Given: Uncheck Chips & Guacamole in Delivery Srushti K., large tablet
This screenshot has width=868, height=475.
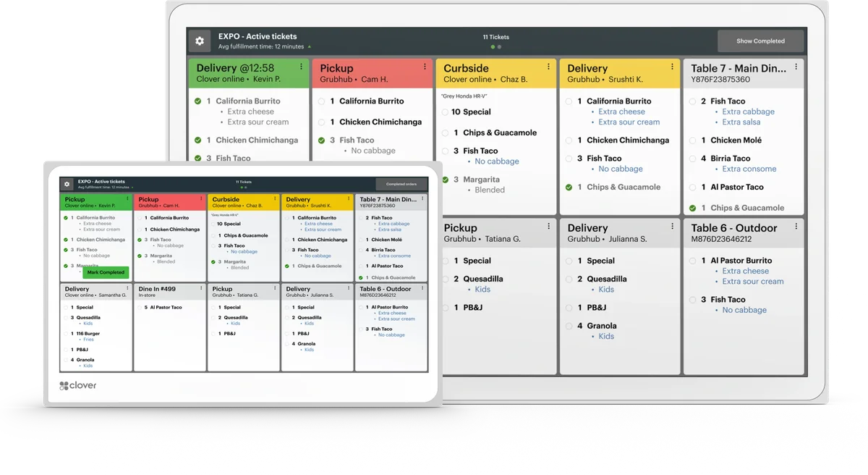Looking at the screenshot, I should point(569,187).
